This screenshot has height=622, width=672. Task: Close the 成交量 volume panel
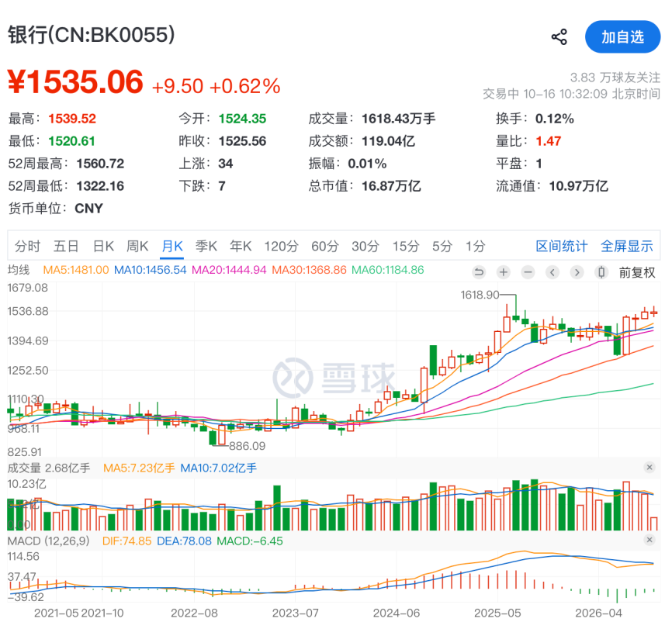tap(649, 468)
